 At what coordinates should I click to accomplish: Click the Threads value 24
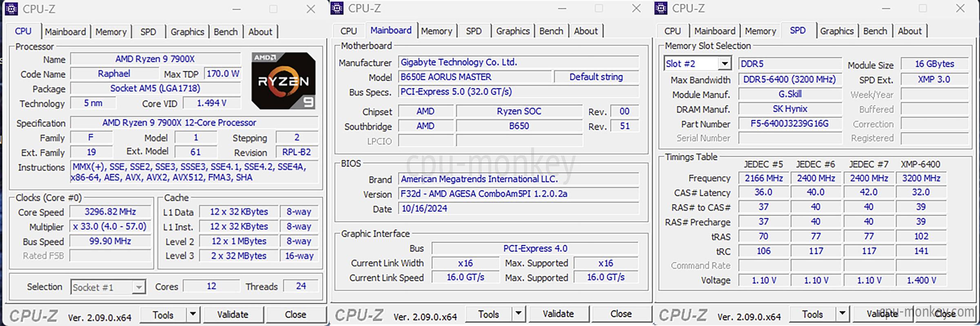[x=301, y=286]
